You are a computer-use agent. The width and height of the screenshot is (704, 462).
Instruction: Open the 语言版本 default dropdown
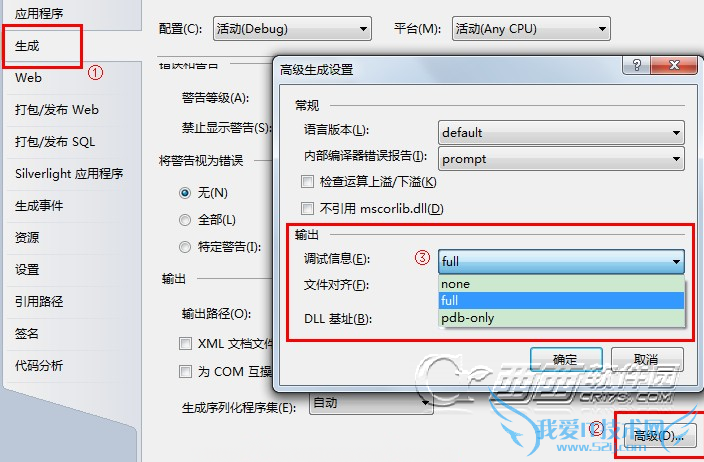[561, 132]
